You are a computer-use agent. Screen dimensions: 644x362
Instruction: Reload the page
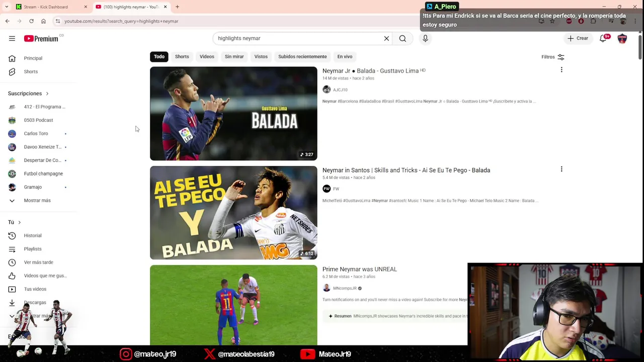(x=31, y=21)
